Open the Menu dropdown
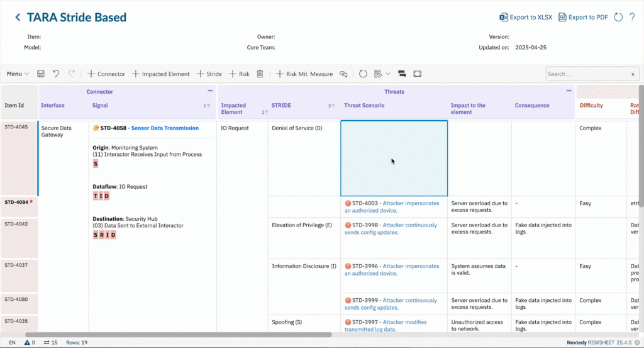This screenshot has width=644, height=348. click(x=18, y=74)
